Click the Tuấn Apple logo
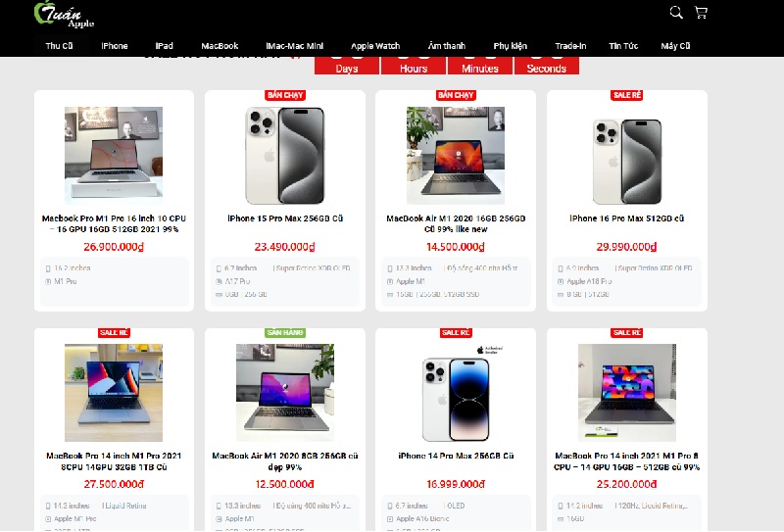Viewport: 784px width, 532px height. (64, 14)
